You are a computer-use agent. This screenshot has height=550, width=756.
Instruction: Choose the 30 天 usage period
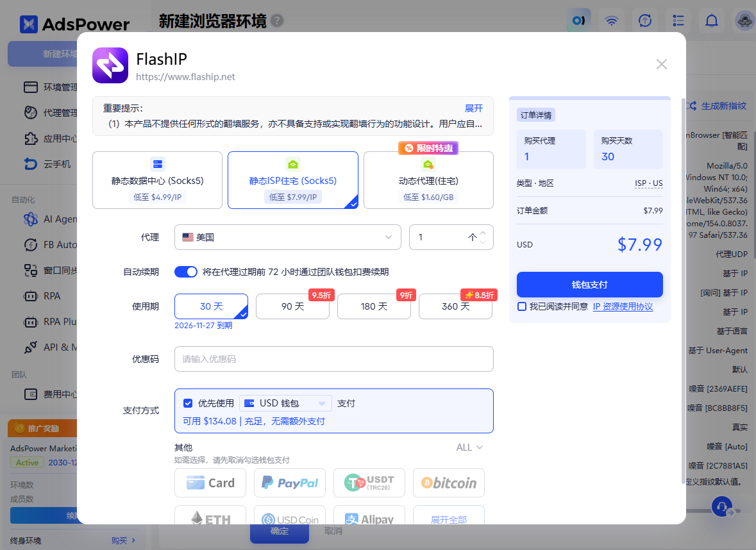(211, 306)
